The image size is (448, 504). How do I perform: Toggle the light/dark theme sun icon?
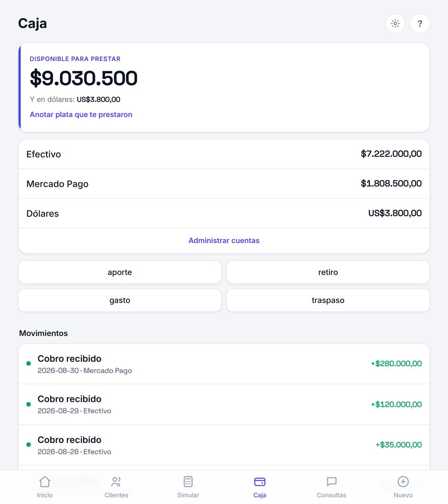(395, 24)
